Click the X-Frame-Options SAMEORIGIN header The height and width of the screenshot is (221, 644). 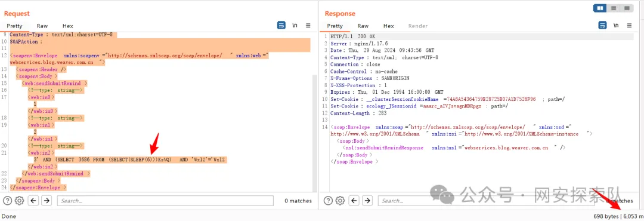click(370, 78)
